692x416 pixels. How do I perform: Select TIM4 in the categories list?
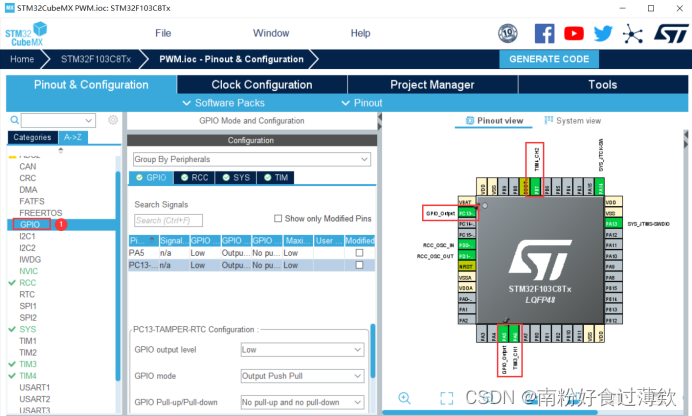[28, 376]
